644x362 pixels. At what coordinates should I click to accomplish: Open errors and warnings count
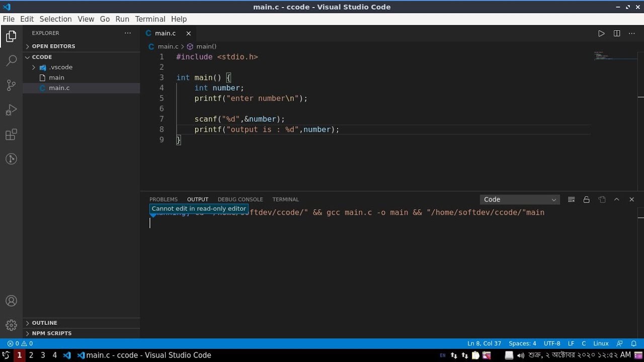point(20,343)
